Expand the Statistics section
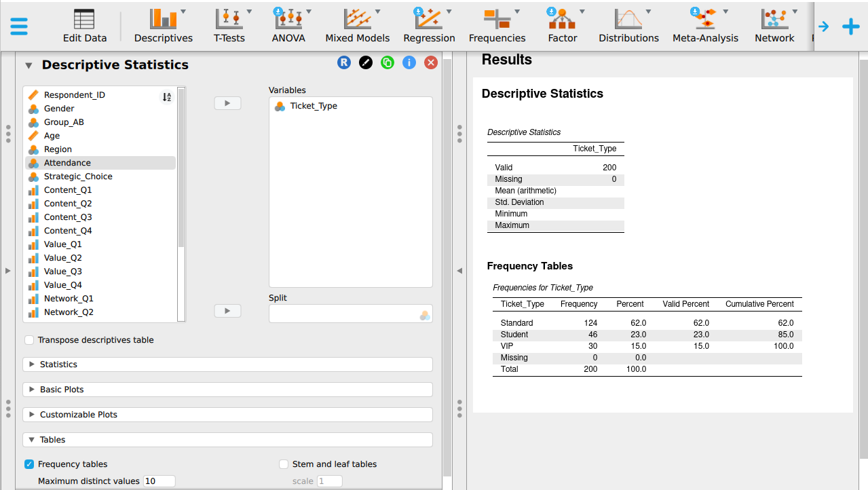868x490 pixels. tap(228, 364)
